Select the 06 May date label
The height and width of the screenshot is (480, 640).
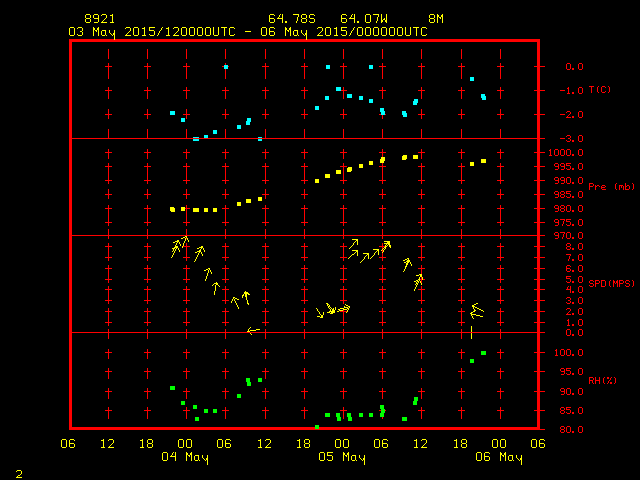click(498, 458)
